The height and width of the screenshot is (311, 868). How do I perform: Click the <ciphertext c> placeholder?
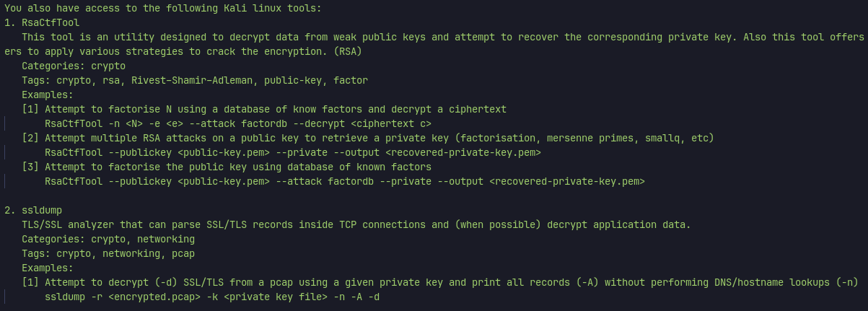point(385,123)
